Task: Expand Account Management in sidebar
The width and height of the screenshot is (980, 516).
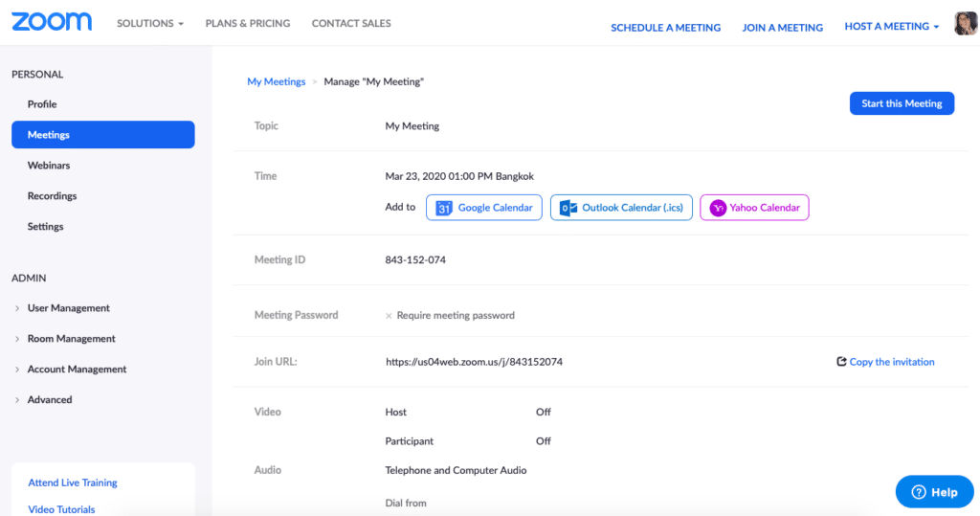Action: click(x=77, y=370)
